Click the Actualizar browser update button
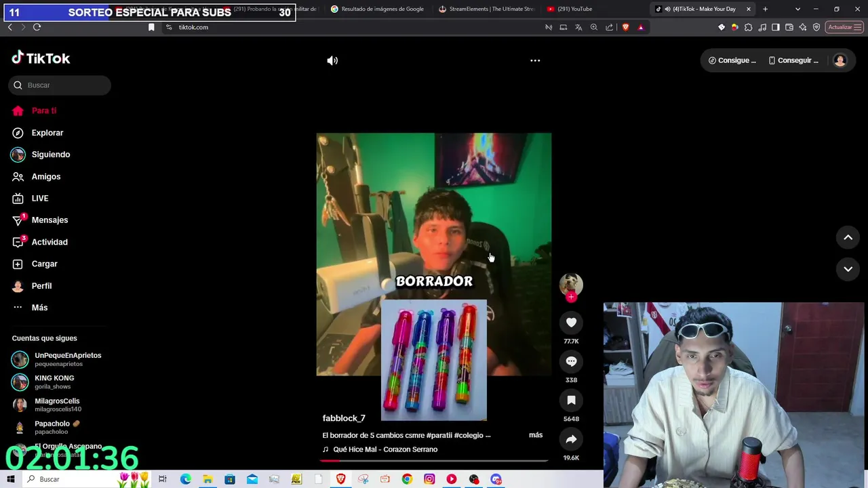Viewport: 868px width, 488px height. click(844, 27)
